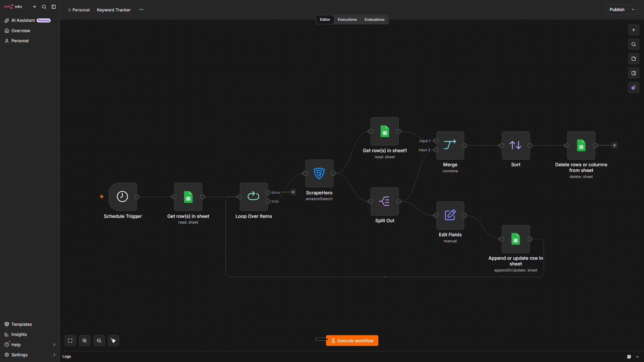Open the workflow three-dot options menu
The width and height of the screenshot is (644, 362).
tap(141, 9)
